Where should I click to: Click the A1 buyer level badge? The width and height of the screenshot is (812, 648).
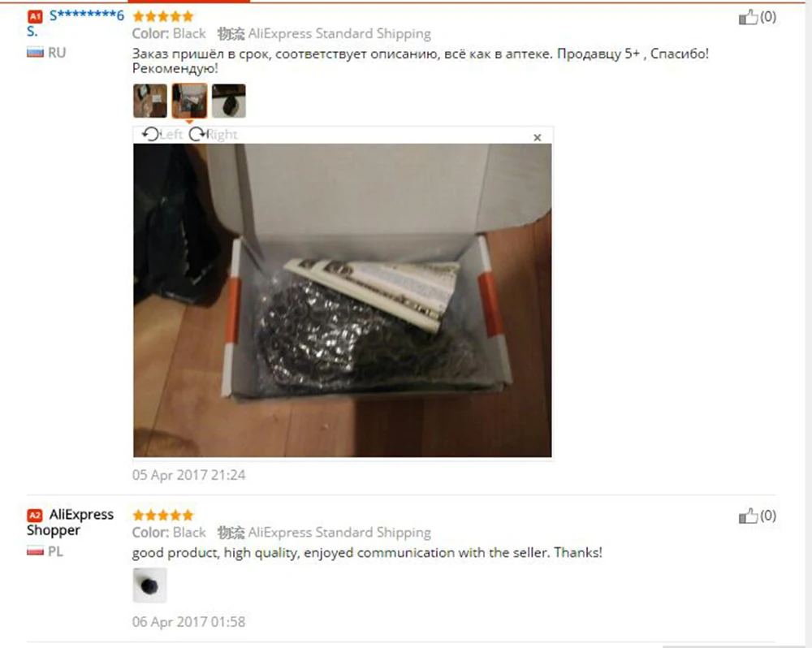(35, 16)
